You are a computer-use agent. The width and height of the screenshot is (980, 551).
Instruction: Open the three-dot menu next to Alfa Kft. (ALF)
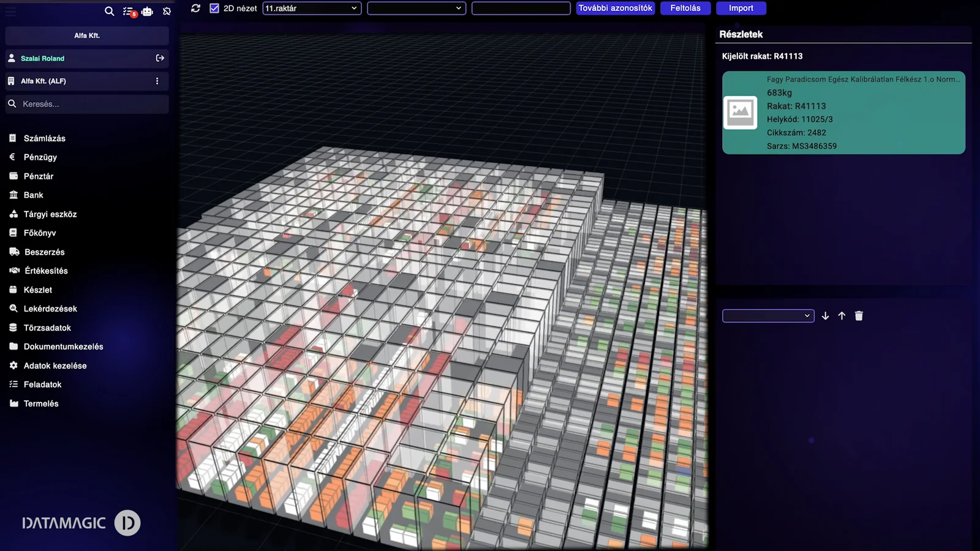pos(157,81)
